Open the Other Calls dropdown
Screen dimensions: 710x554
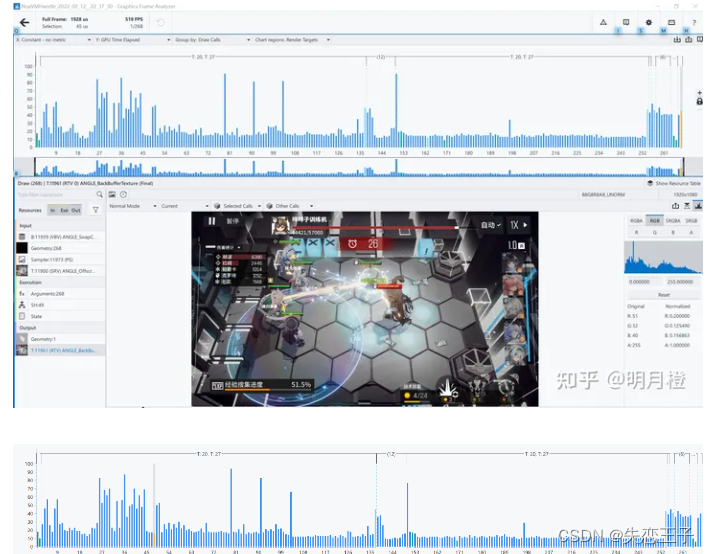(290, 206)
